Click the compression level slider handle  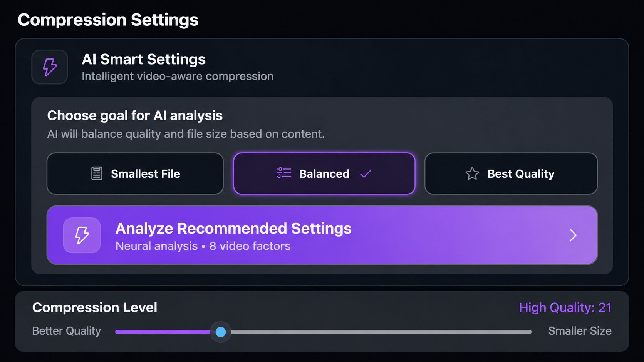221,332
